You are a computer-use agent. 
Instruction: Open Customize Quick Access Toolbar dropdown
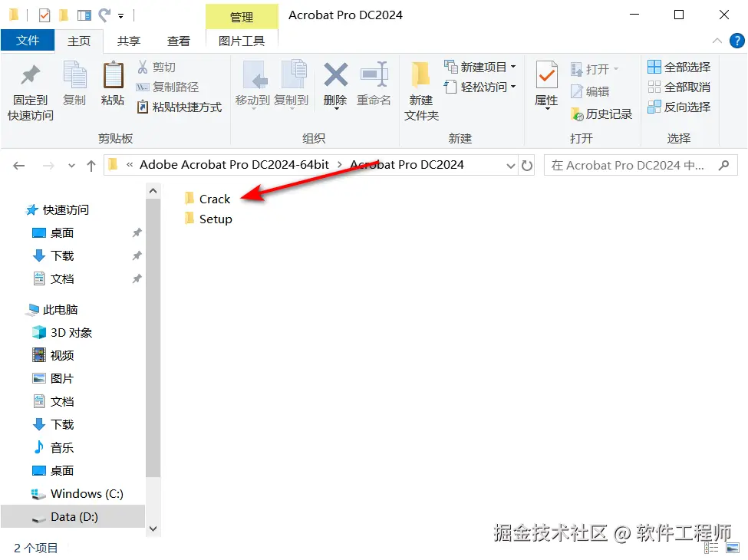point(121,16)
